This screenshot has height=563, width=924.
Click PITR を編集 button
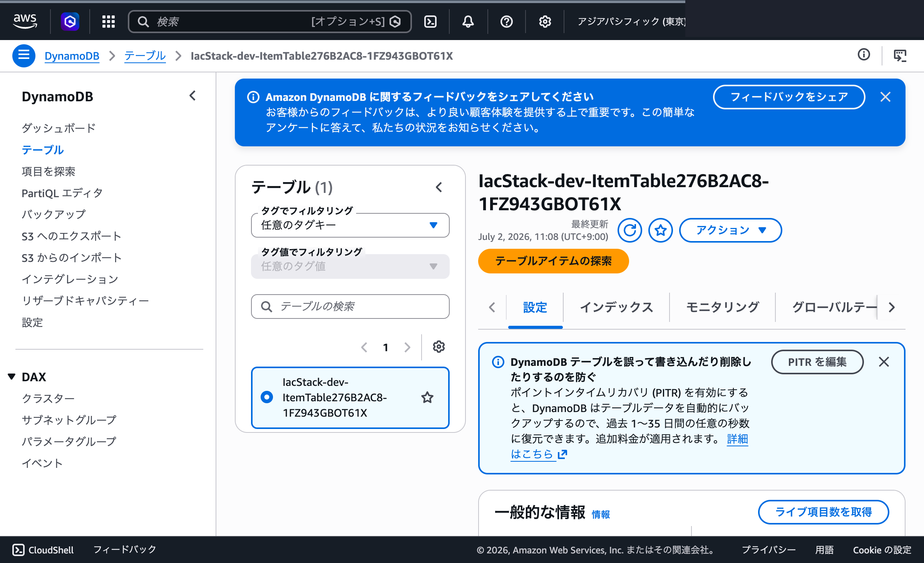click(817, 362)
